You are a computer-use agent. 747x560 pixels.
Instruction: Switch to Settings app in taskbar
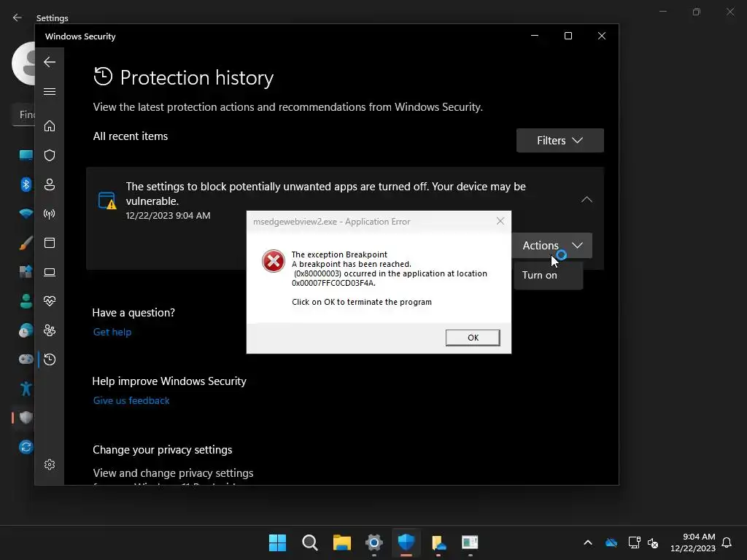click(x=374, y=542)
